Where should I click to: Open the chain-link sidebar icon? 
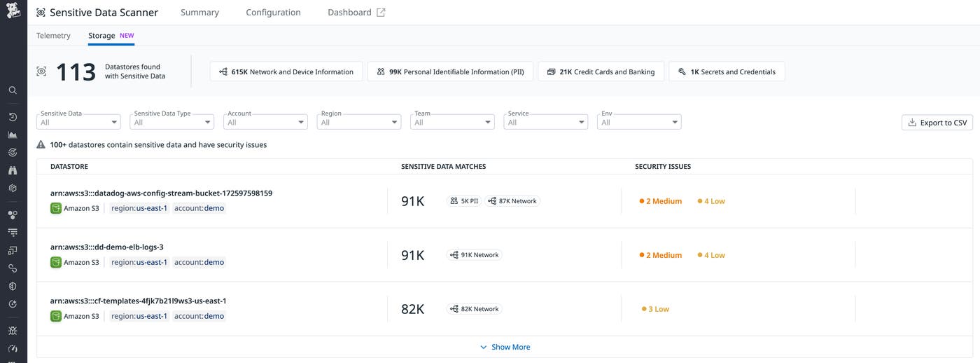click(13, 268)
